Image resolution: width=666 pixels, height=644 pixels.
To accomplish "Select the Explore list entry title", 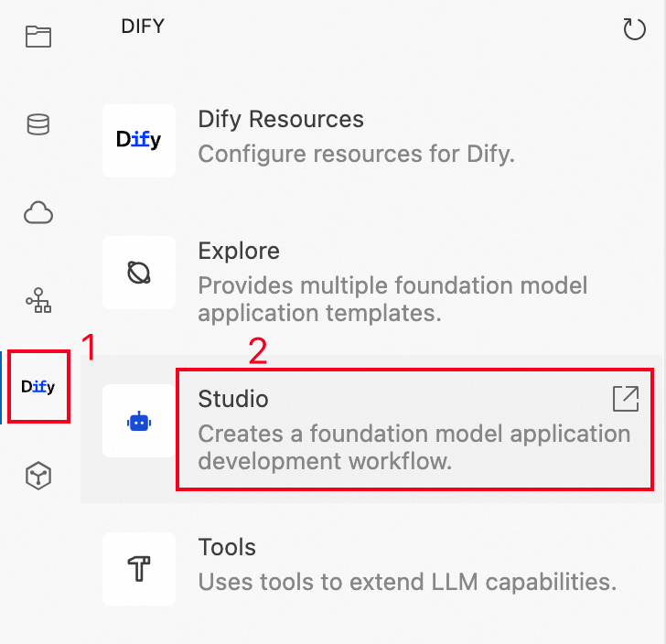I will point(239,252).
